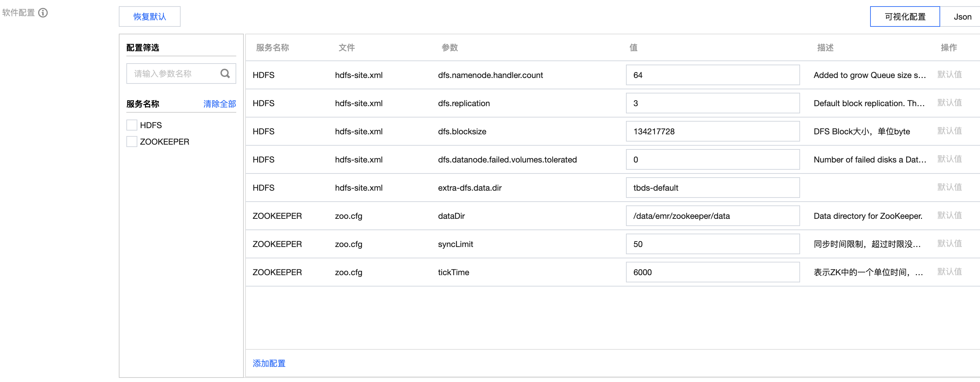The height and width of the screenshot is (382, 980).
Task: Click the parameter search magnifier icon
Action: [225, 73]
